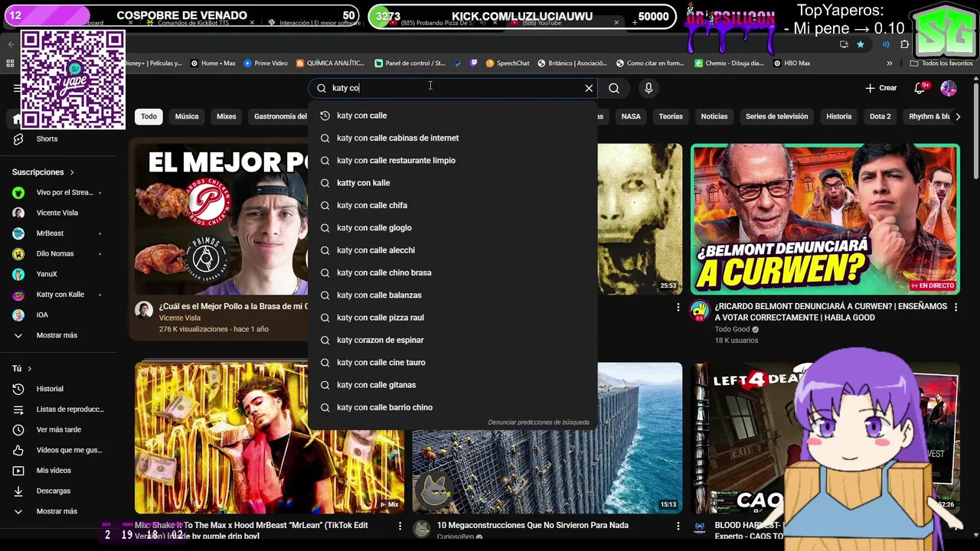Choose suggestion 'katy con calle cine tauro'
The width and height of the screenshot is (980, 551).
click(452, 363)
